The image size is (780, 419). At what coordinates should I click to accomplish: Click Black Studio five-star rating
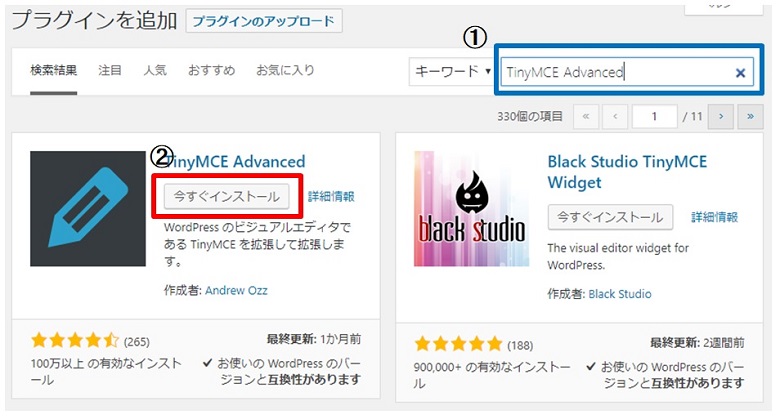click(x=457, y=345)
